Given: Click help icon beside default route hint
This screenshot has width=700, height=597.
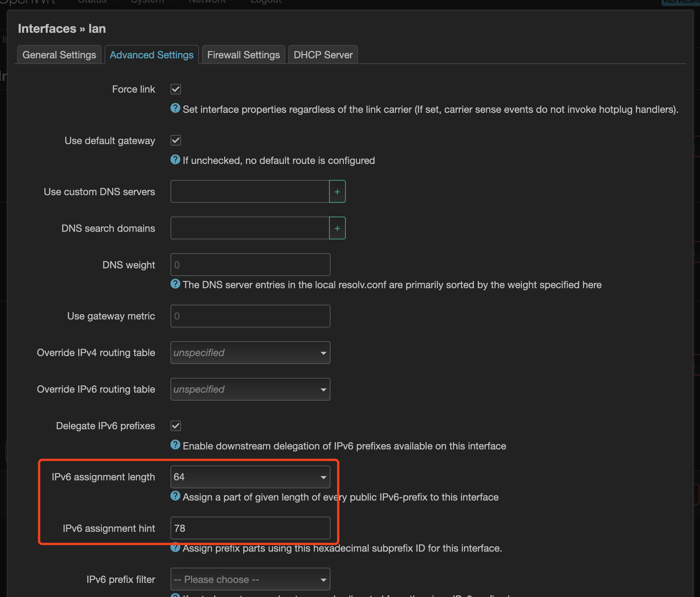Looking at the screenshot, I should (175, 159).
